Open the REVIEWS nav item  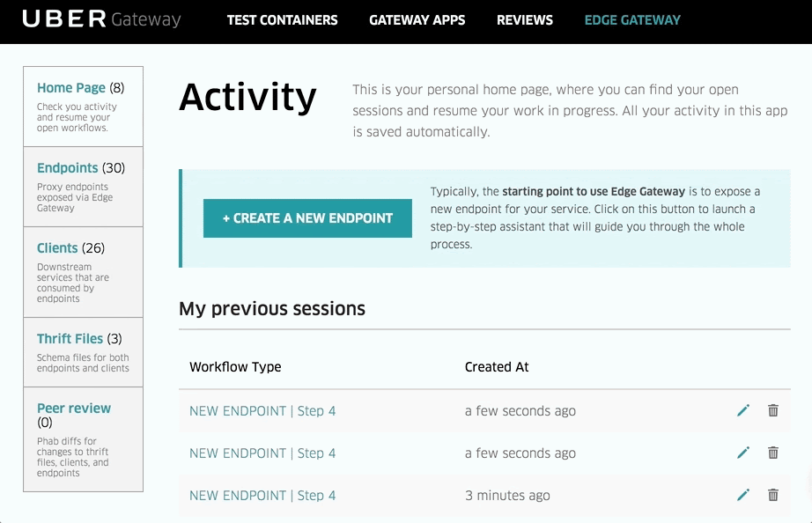[525, 20]
